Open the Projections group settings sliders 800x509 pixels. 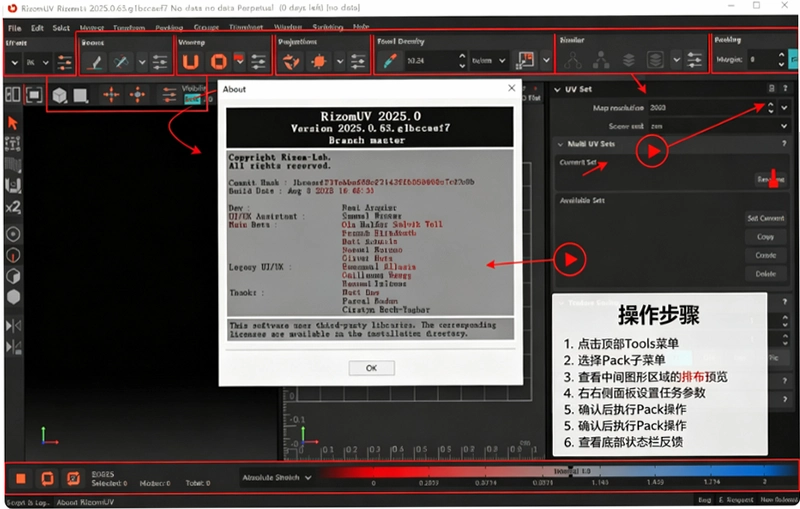[x=358, y=62]
